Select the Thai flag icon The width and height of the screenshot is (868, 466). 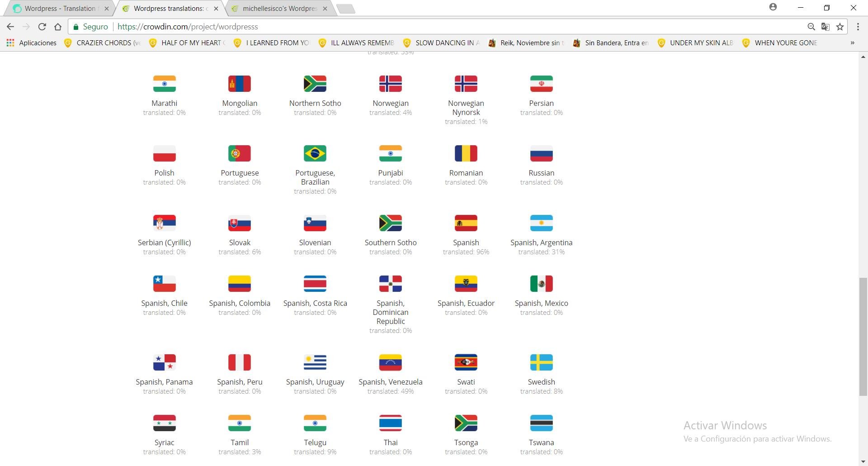click(391, 423)
